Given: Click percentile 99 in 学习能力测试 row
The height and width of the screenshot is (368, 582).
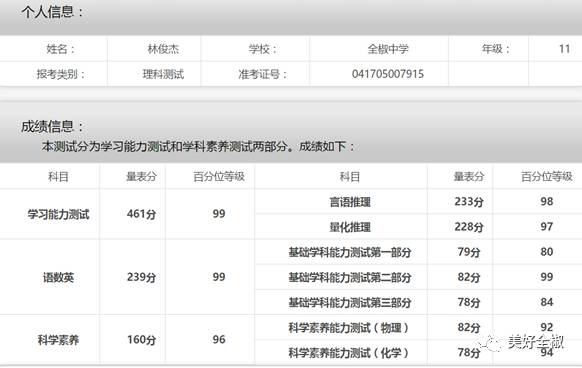Looking at the screenshot, I should 219,214.
